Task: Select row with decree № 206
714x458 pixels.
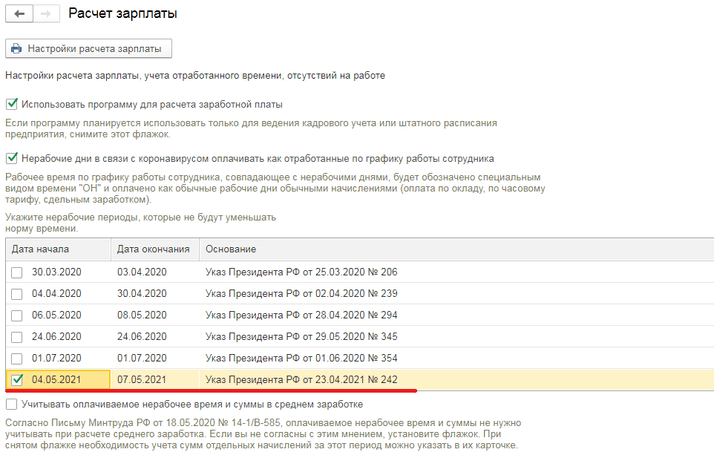Action: [300, 272]
